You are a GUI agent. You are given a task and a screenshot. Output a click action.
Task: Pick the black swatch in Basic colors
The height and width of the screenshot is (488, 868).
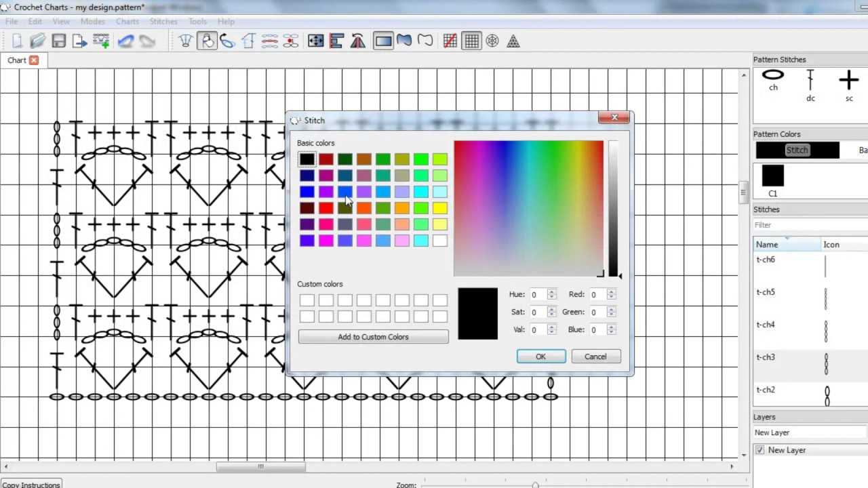point(307,159)
